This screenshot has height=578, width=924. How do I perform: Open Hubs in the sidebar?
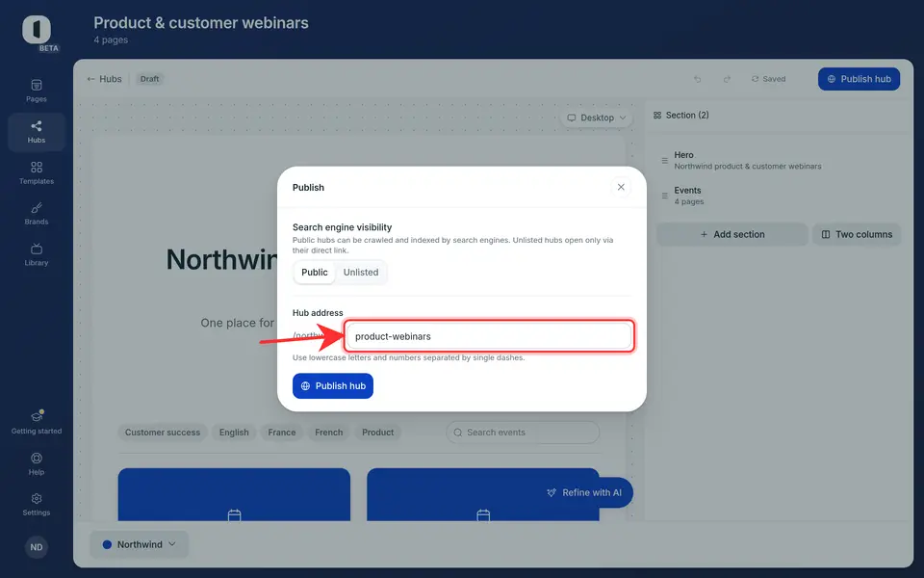pyautogui.click(x=37, y=132)
